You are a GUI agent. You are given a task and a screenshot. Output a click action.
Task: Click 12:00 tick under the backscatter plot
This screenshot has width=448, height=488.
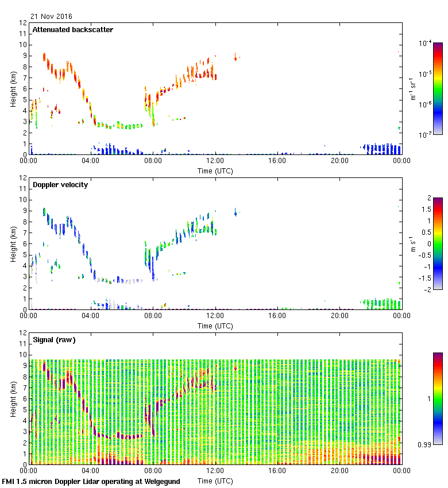[215, 161]
